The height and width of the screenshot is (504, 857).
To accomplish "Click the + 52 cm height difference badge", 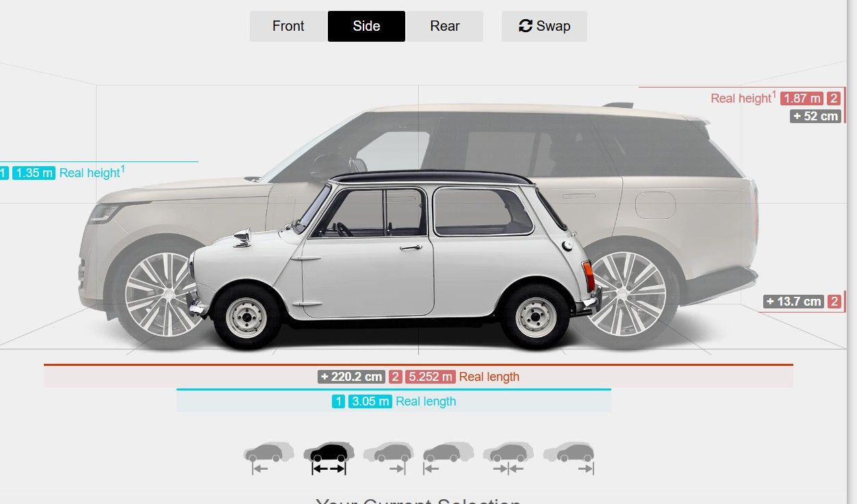I will 815,116.
